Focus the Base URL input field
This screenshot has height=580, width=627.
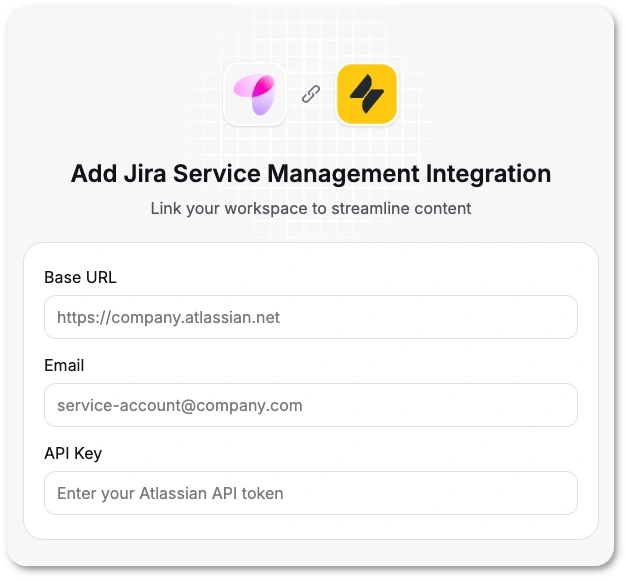(311, 317)
